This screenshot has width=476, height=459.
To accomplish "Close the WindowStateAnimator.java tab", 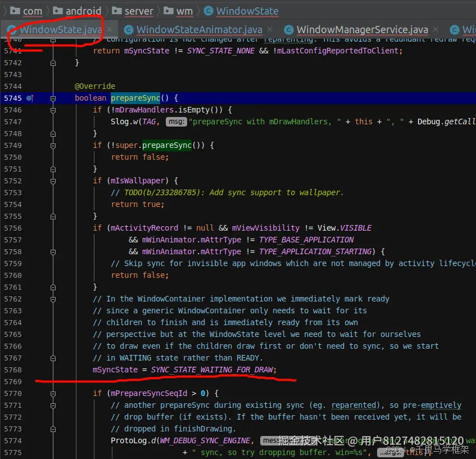I will [x=270, y=29].
